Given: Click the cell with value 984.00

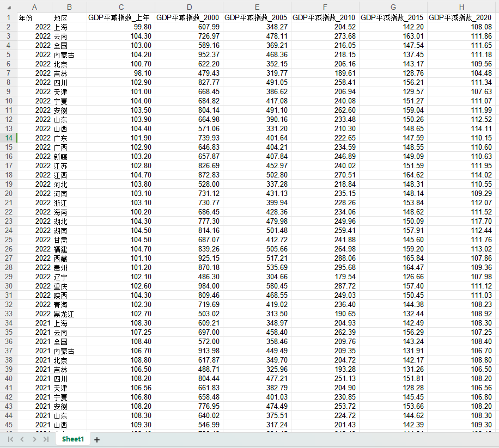Looking at the screenshot, I should (x=188, y=286).
